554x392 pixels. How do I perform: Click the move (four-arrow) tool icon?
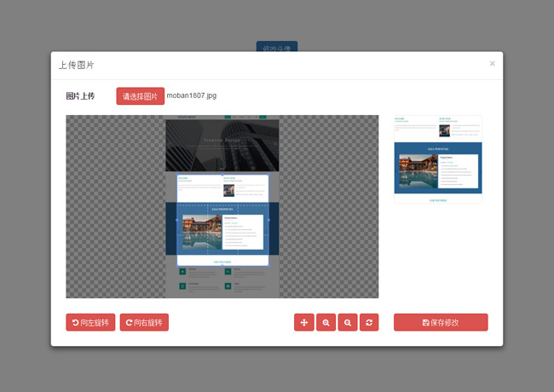304,322
